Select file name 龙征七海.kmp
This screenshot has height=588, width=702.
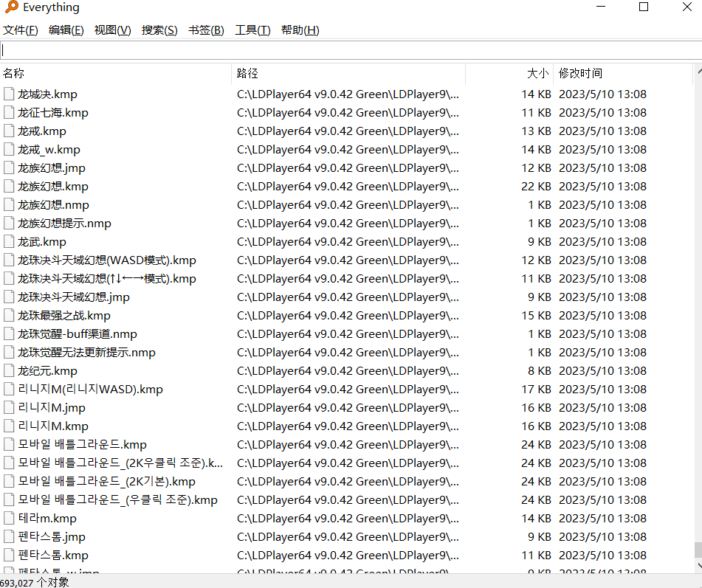(53, 112)
